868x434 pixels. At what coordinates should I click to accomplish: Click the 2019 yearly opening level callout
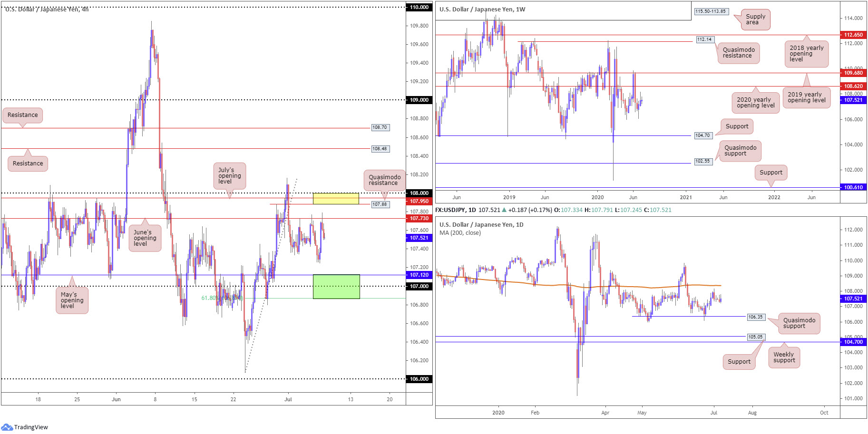(807, 97)
